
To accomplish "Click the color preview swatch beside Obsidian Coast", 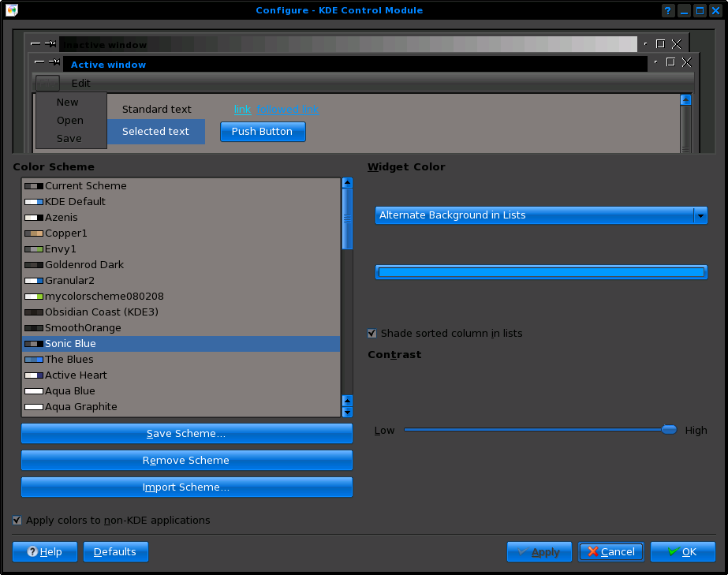I will (x=34, y=312).
